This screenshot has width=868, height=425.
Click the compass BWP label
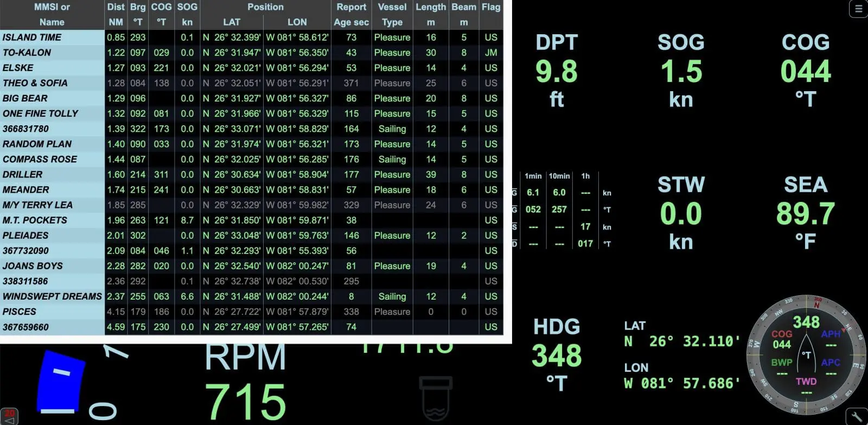tap(782, 363)
